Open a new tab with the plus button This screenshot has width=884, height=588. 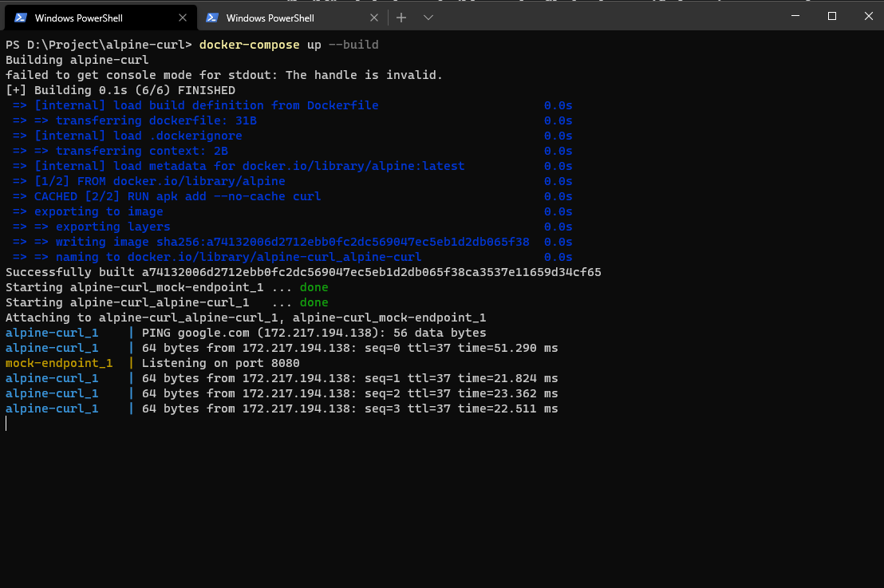point(401,18)
